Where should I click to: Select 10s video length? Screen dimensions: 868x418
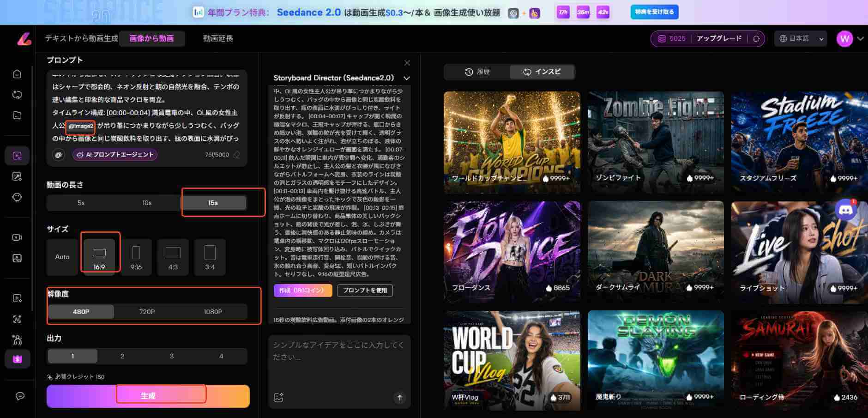click(x=147, y=203)
